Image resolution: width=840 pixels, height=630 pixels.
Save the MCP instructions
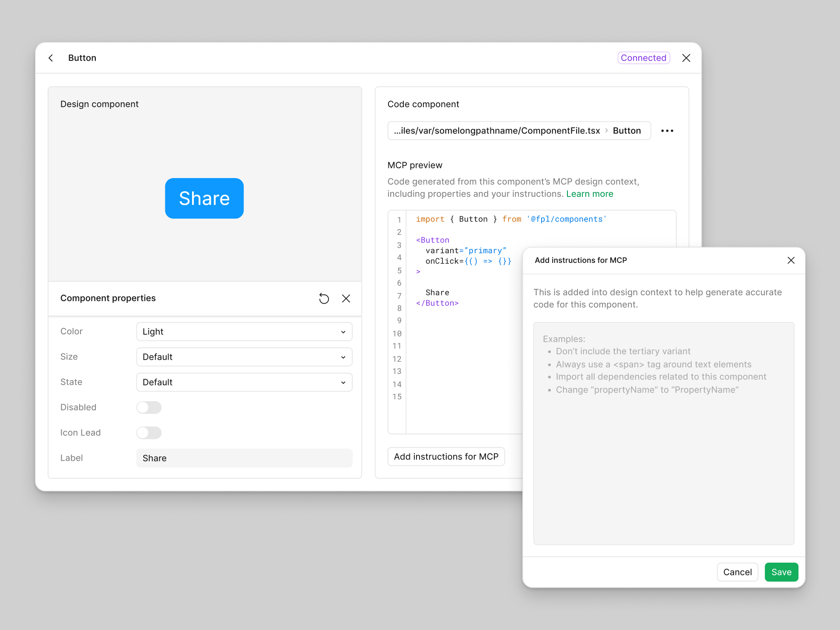(781, 572)
